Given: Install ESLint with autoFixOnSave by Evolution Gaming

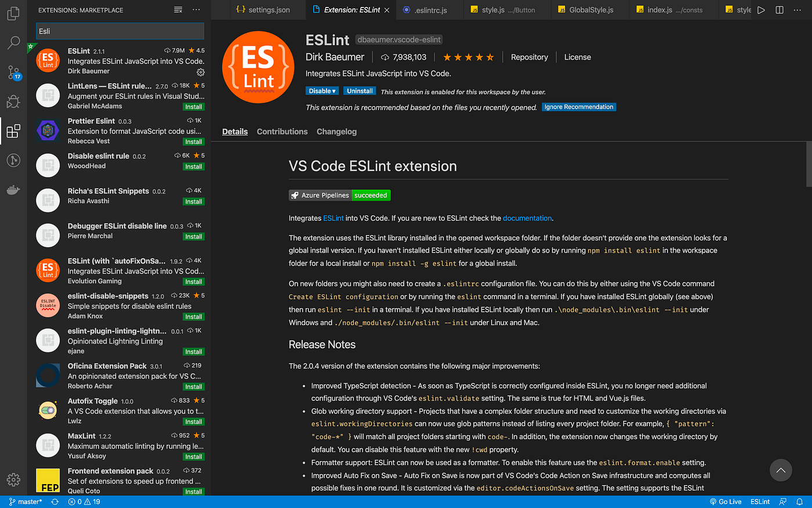Looking at the screenshot, I should point(194,282).
